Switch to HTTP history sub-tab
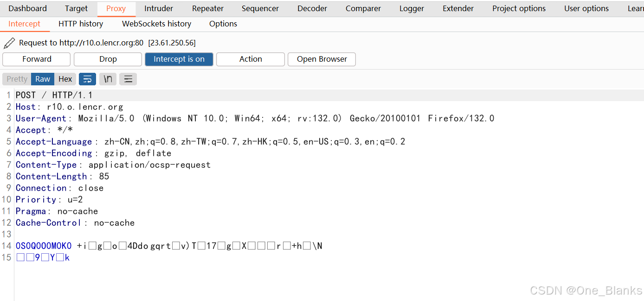Viewport: 644px width, 301px height. pyautogui.click(x=81, y=24)
